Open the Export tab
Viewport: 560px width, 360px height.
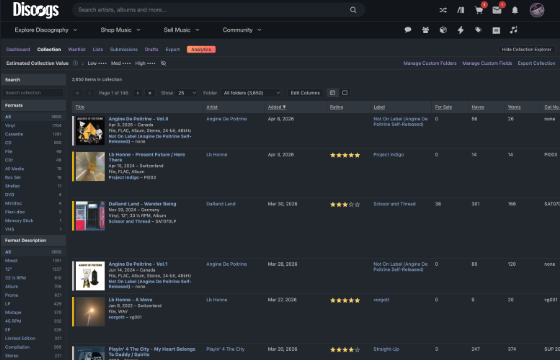point(172,49)
